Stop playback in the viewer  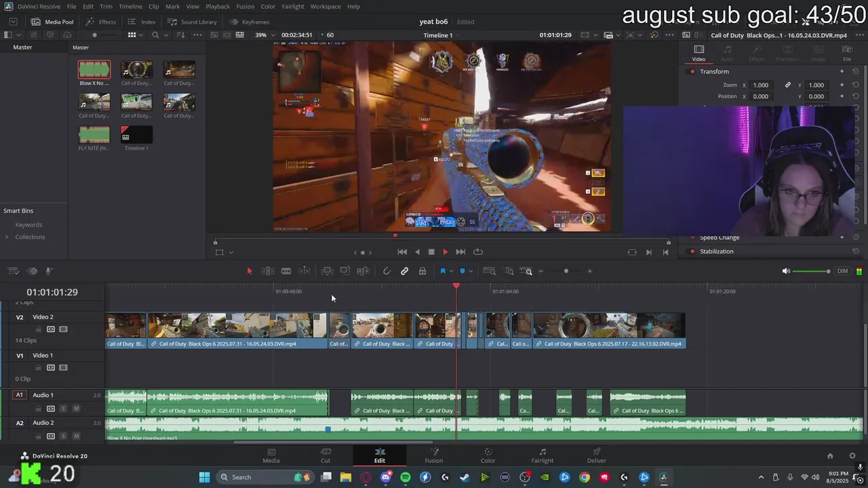click(431, 252)
